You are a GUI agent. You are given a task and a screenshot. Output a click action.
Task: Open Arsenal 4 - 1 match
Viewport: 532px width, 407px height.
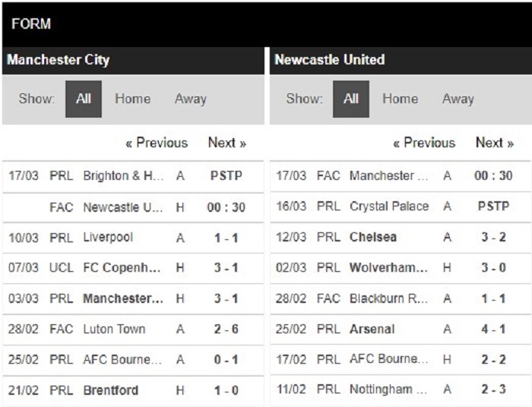[401, 329]
